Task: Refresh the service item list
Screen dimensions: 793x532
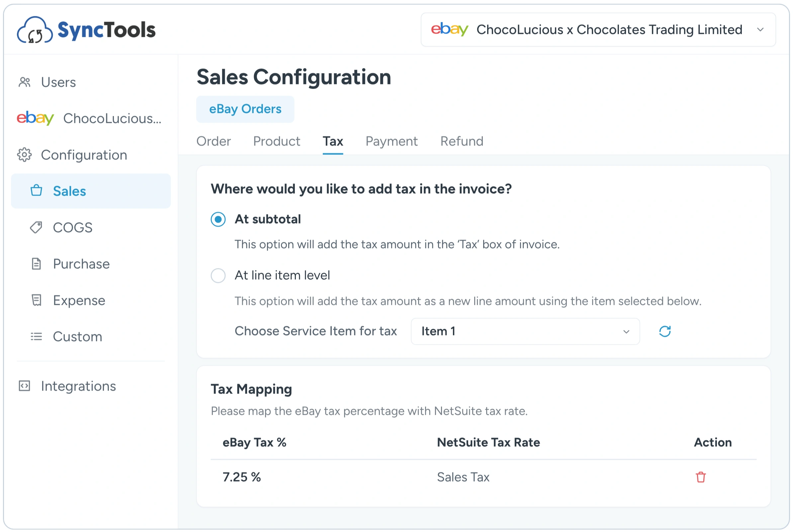Action: 665,331
